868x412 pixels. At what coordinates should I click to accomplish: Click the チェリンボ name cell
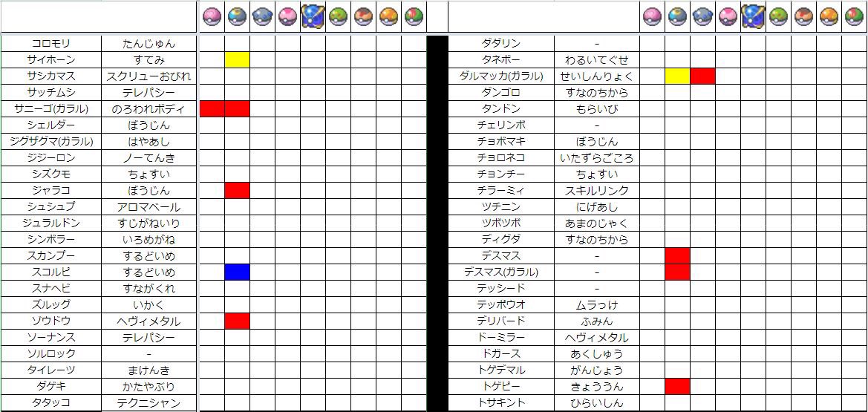pos(501,125)
